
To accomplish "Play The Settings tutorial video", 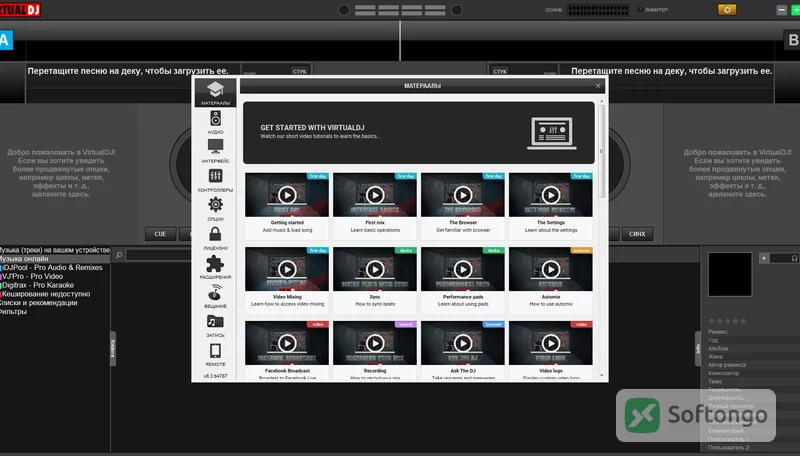I will [x=551, y=195].
